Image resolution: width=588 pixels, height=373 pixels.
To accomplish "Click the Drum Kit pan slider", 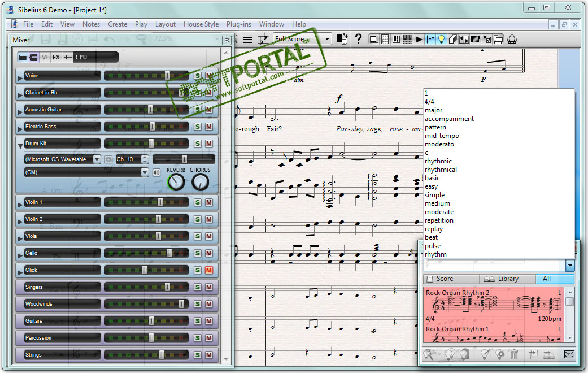I will point(184,159).
